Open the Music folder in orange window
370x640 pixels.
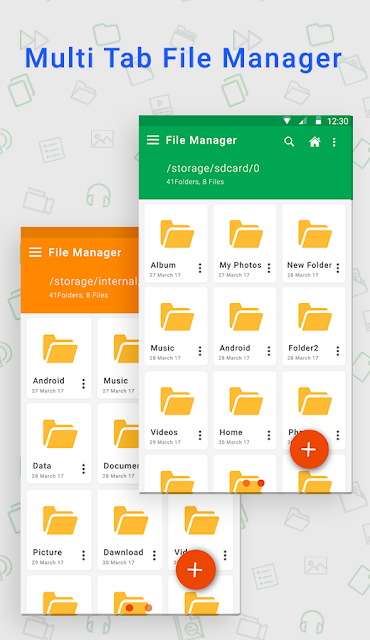tap(118, 358)
